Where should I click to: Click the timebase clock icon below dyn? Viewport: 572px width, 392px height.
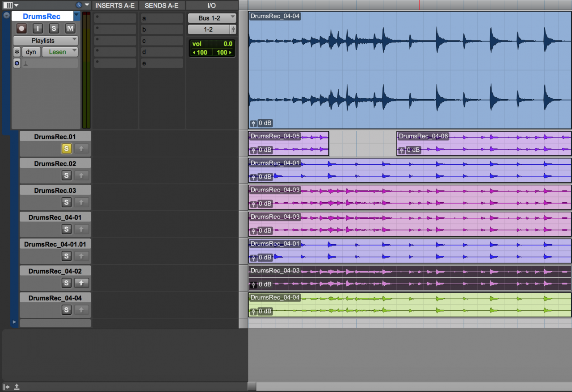(17, 63)
